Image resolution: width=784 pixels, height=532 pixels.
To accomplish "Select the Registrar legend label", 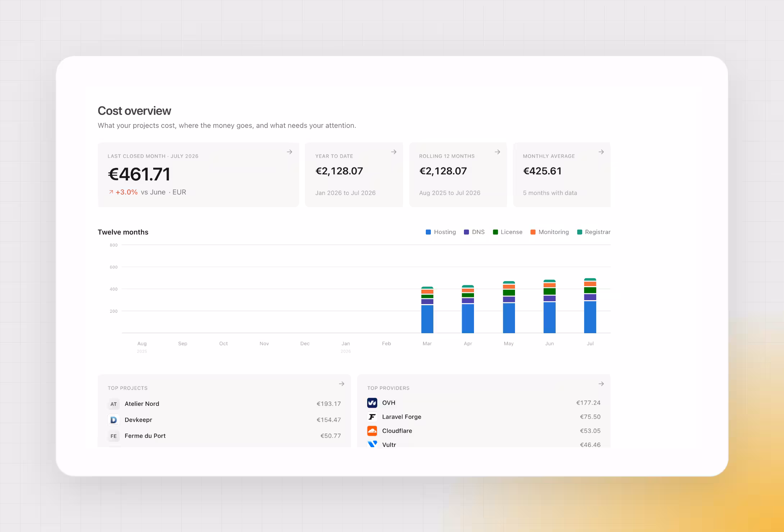I will coord(598,232).
